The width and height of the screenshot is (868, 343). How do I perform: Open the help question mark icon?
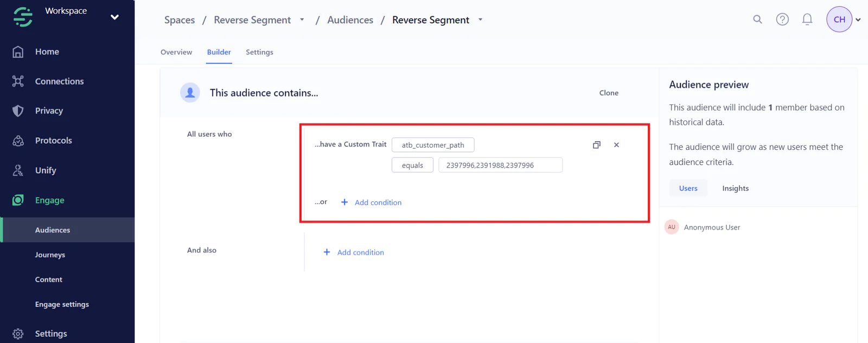point(782,20)
